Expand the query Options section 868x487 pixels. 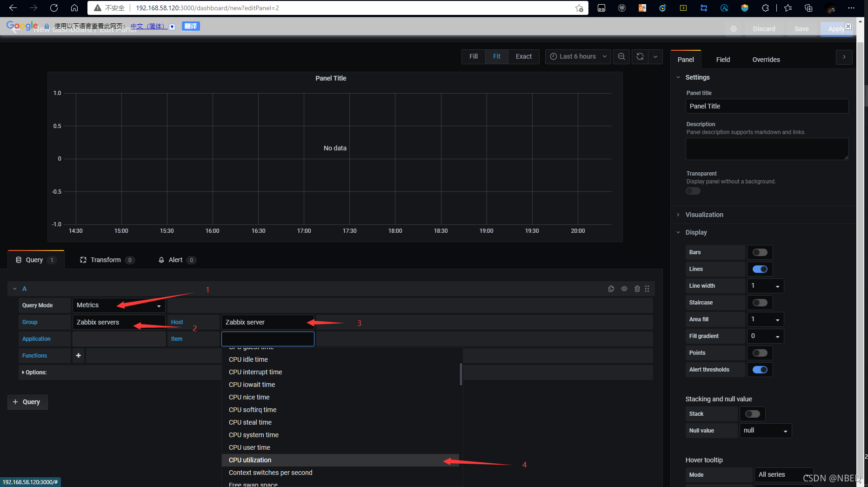pyautogui.click(x=34, y=372)
